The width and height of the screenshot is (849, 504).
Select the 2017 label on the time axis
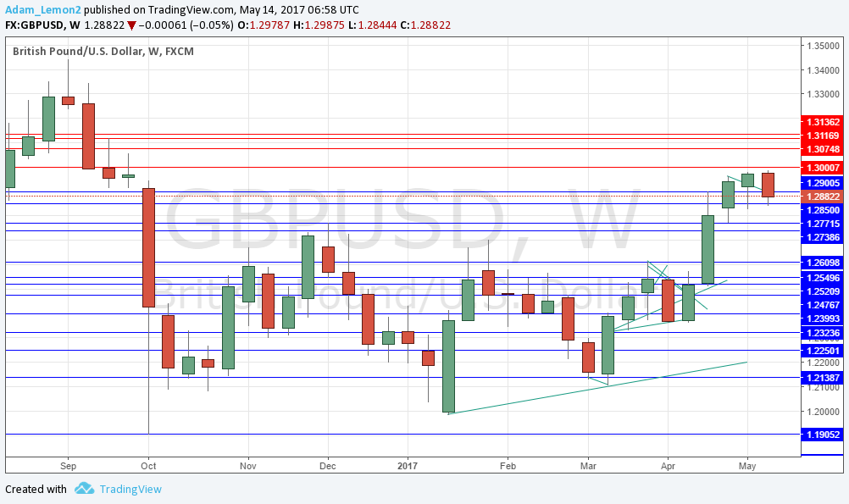click(408, 466)
